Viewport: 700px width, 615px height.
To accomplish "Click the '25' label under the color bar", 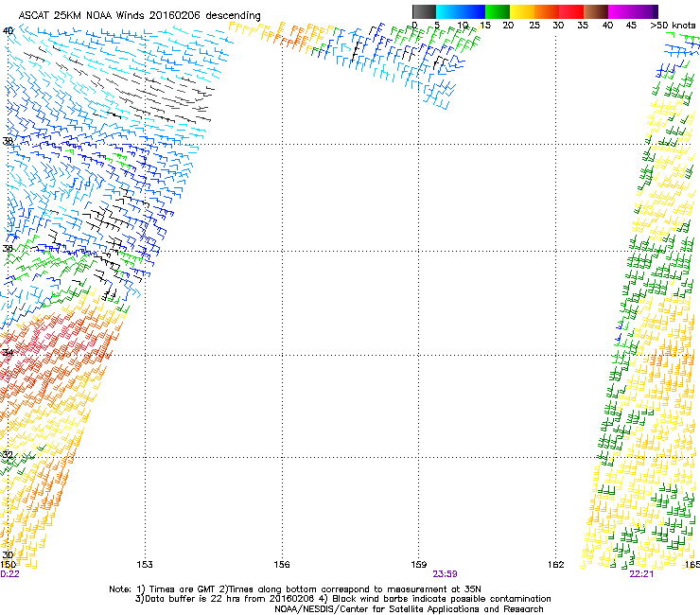I will click(534, 26).
